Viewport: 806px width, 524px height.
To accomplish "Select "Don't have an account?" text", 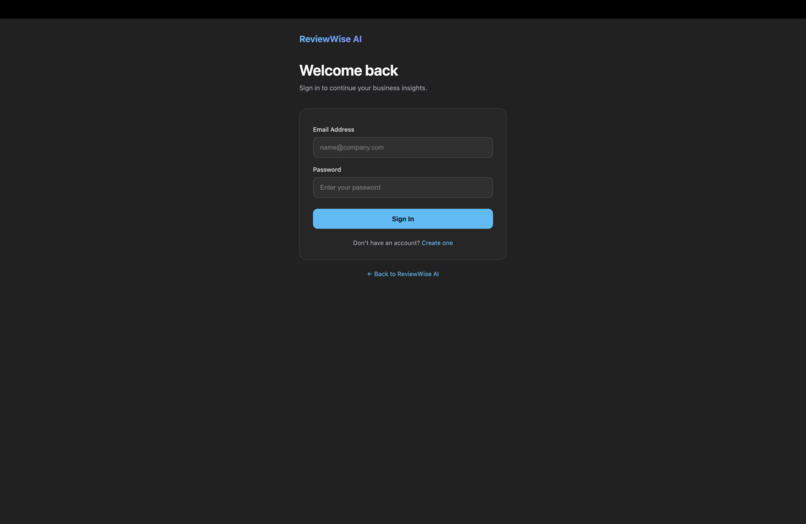I will click(x=386, y=243).
